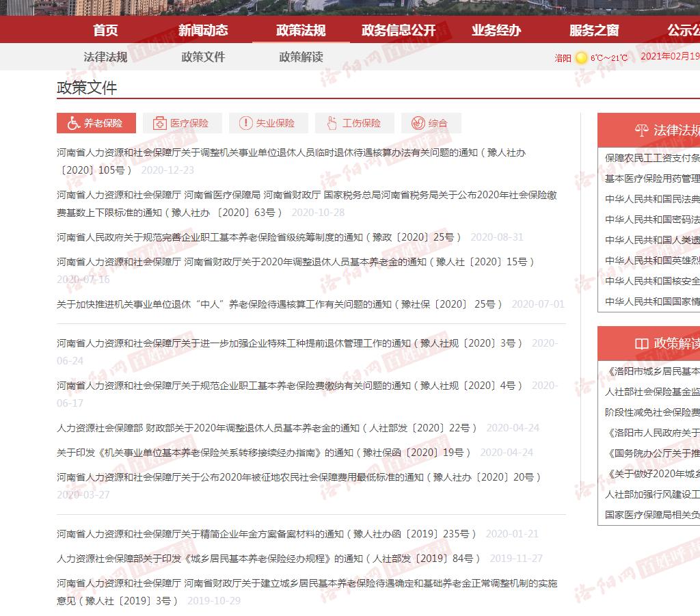This screenshot has width=700, height=616.
Task: Click the 2020-12-23 date
Action: click(x=167, y=170)
